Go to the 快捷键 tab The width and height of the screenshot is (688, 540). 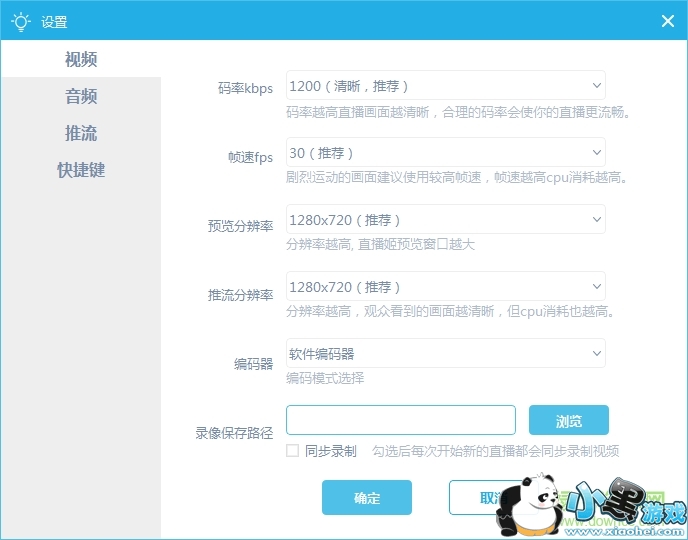click(81, 170)
